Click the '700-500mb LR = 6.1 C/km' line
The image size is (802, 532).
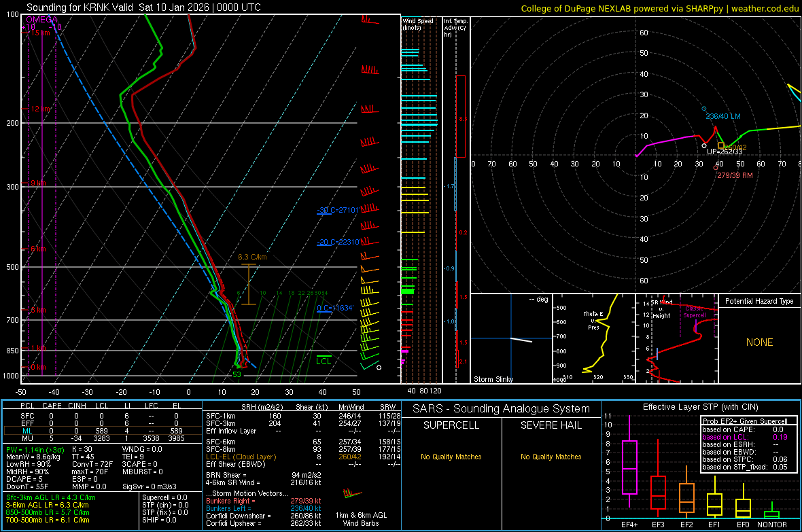click(x=48, y=520)
